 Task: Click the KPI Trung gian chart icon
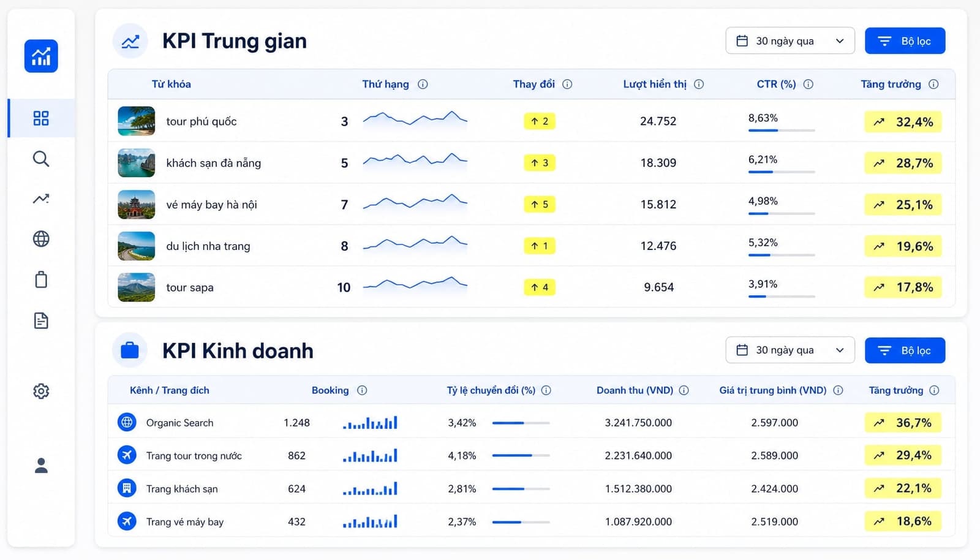130,42
